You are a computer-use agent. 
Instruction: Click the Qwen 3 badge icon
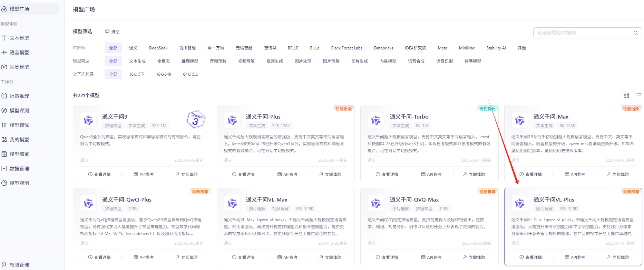pyautogui.click(x=196, y=119)
